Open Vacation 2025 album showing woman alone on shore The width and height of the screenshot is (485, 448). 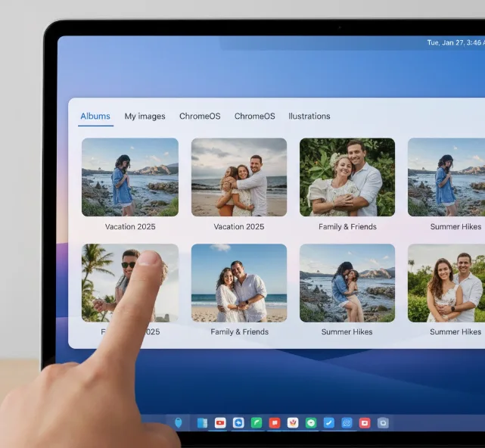[130, 177]
